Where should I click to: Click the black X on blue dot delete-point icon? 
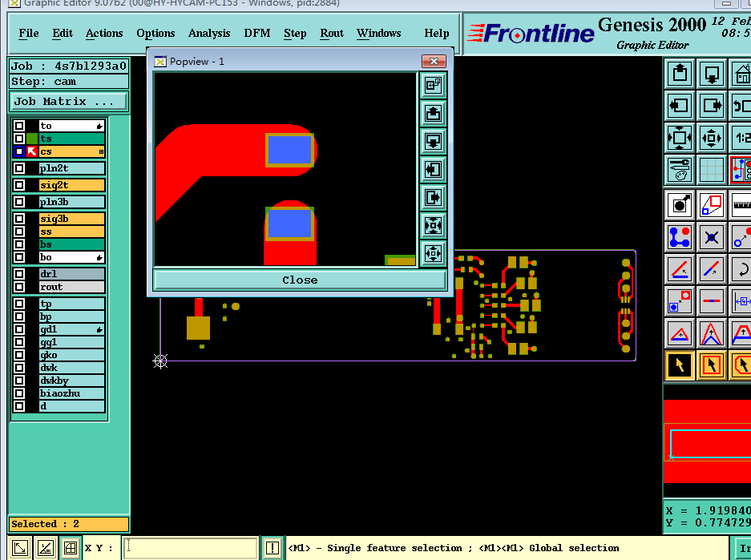point(711,237)
